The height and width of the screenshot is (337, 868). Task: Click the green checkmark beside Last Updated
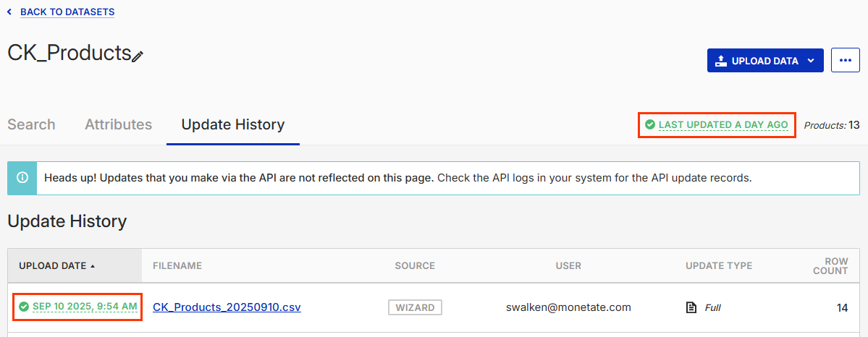pyautogui.click(x=649, y=125)
